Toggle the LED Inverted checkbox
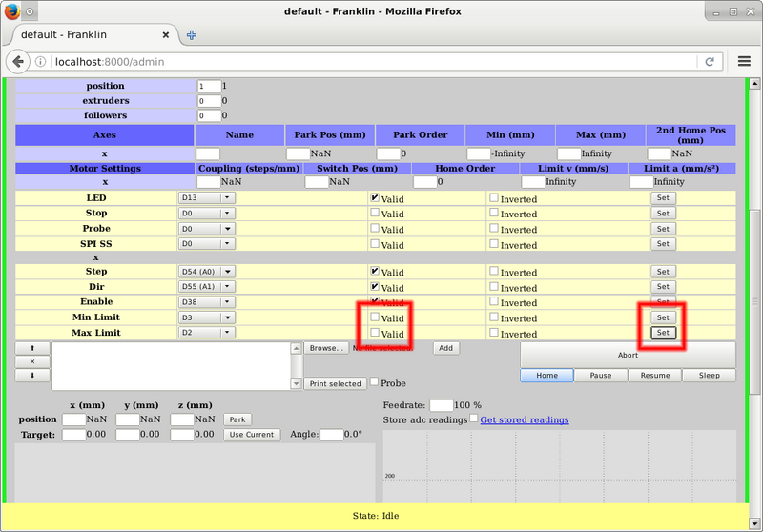 tap(494, 198)
